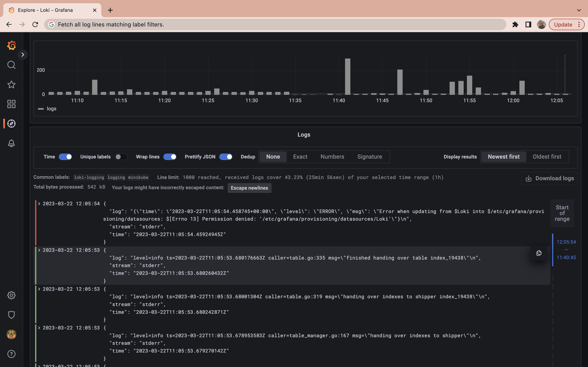Expand the log row about index_19438 finished handing over

coord(39,250)
